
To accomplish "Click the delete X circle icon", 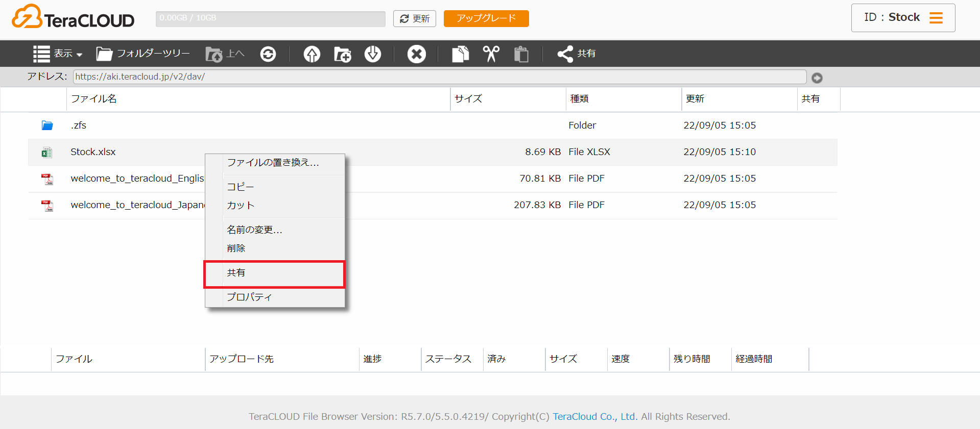I will pyautogui.click(x=417, y=54).
